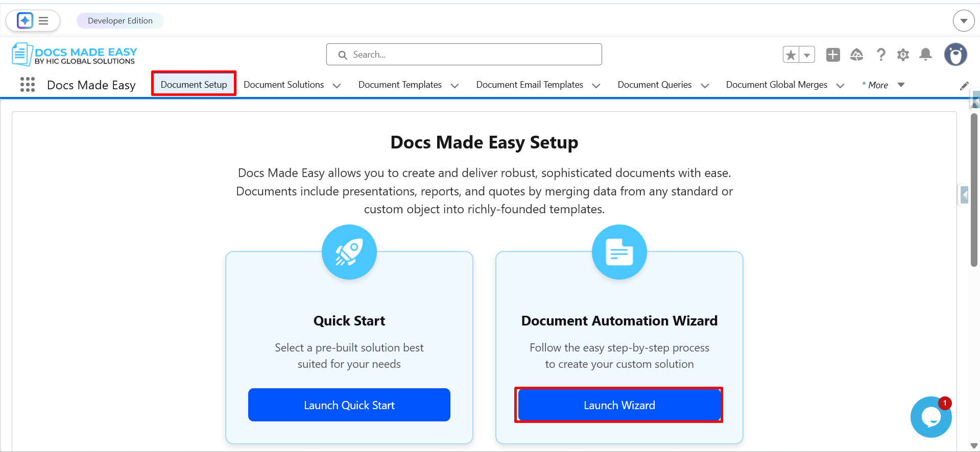Expand the Document Solutions tab menu
Image resolution: width=980 pixels, height=452 pixels.
pos(337,86)
